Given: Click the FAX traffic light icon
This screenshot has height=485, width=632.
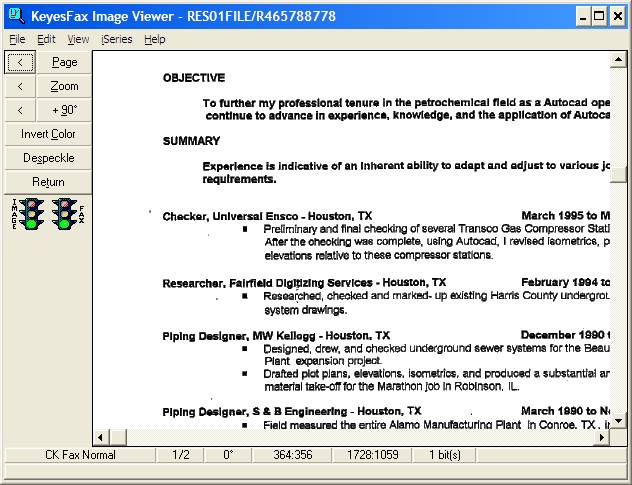Looking at the screenshot, I should pos(64,214).
